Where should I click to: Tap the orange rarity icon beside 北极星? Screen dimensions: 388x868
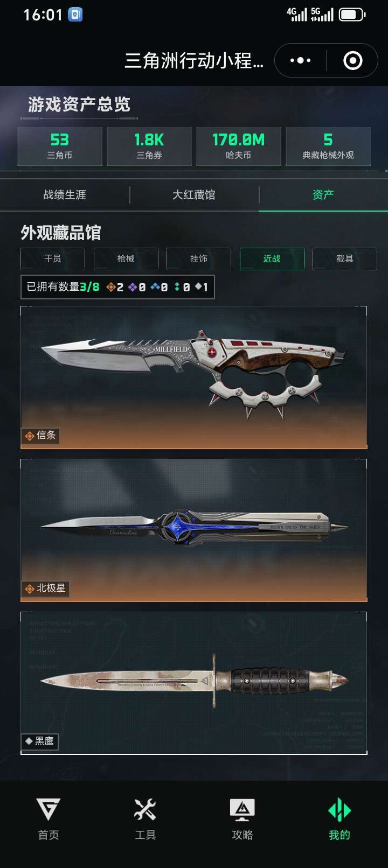30,589
